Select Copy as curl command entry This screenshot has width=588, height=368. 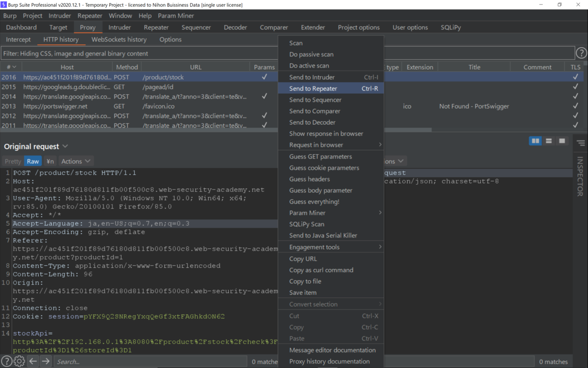tap(331, 270)
